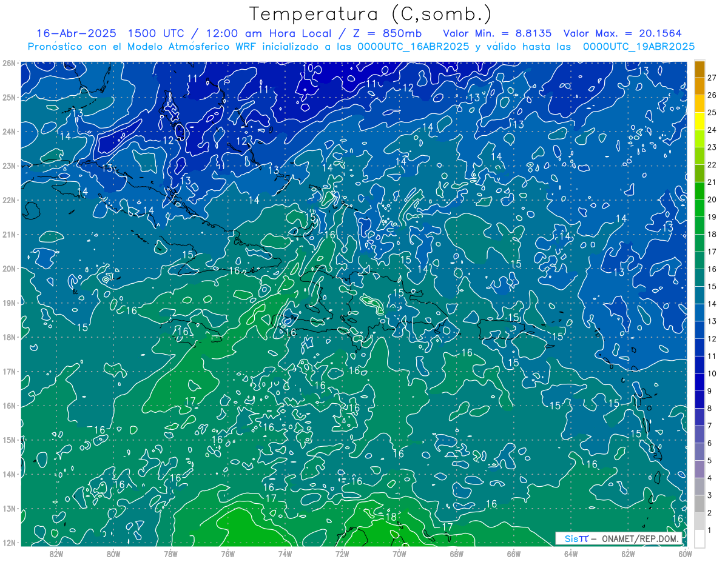728x562 pixels.
Task: Click the white legend band below 1
Action: click(699, 538)
